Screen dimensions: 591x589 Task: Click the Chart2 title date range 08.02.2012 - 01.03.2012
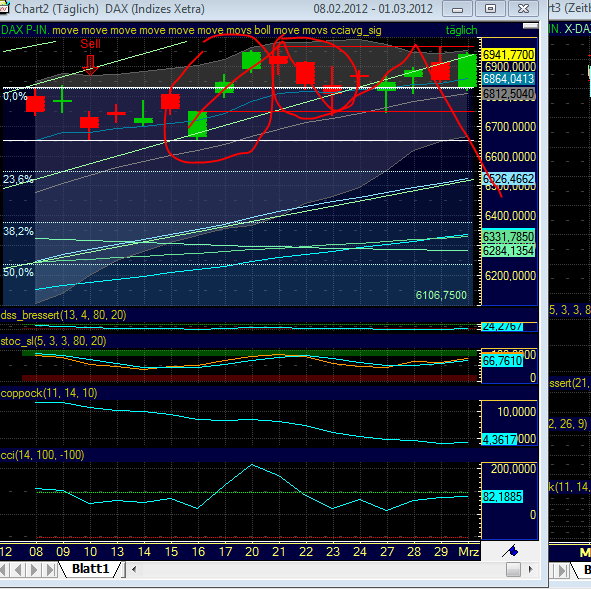coord(373,8)
